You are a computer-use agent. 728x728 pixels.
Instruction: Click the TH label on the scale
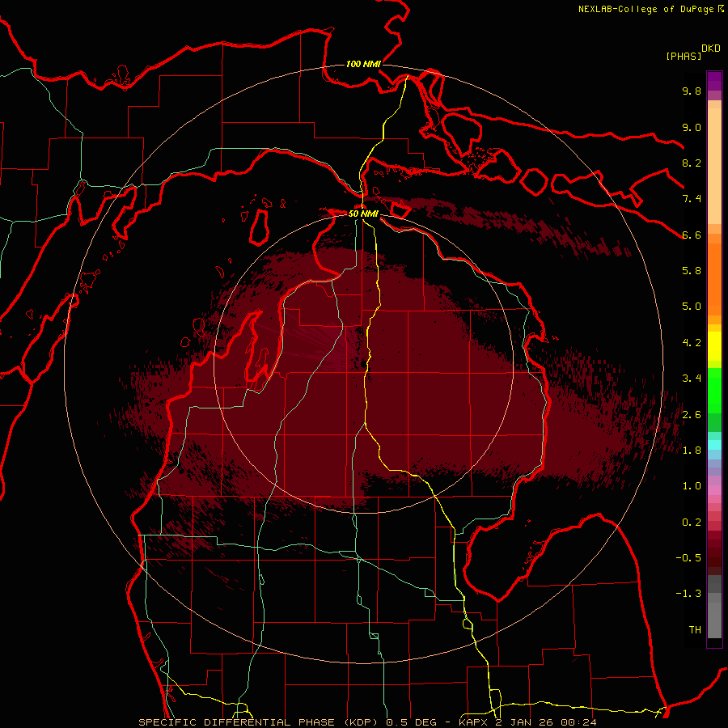click(695, 629)
